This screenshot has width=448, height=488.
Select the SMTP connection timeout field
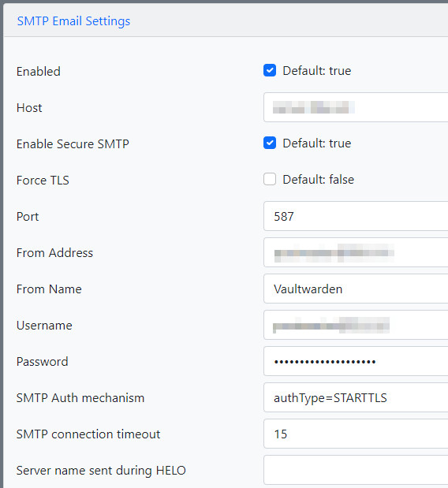click(356, 434)
